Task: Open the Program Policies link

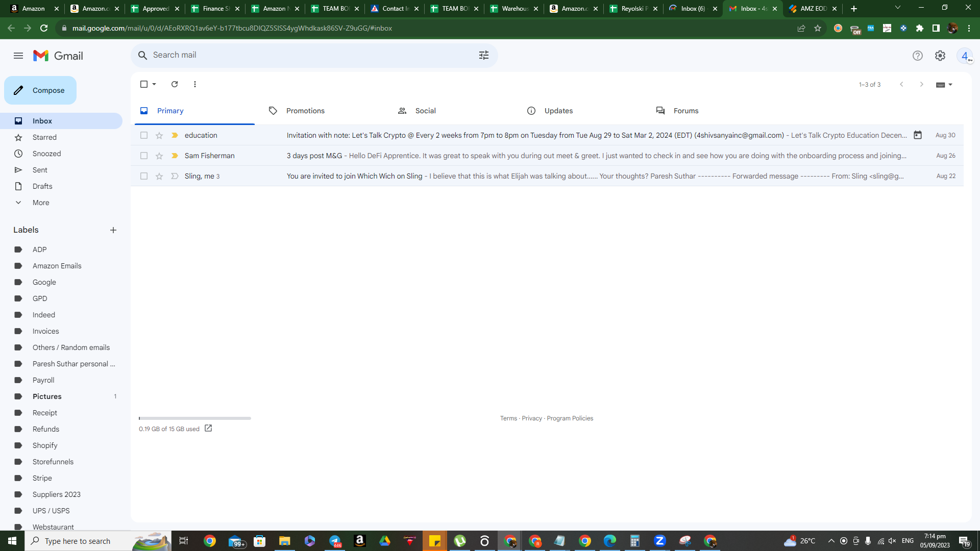Action: point(570,418)
